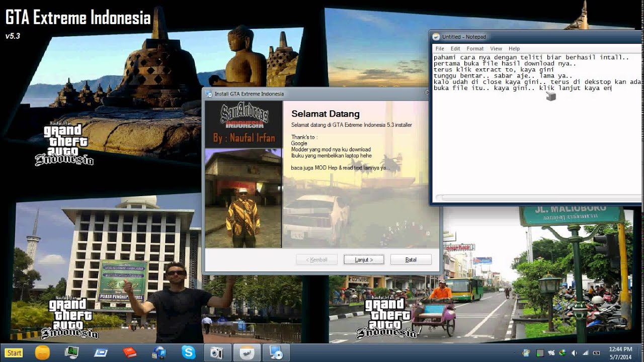Open the red book icon on the taskbar

[x=130, y=352]
